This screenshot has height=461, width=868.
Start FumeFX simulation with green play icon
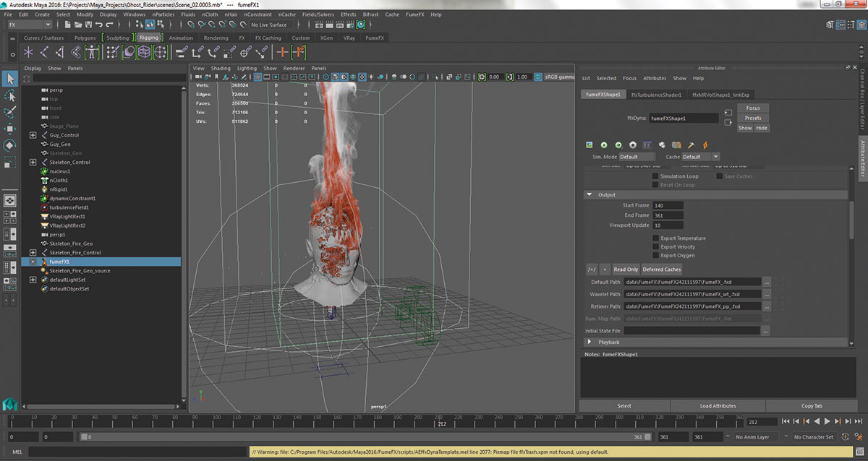click(603, 145)
